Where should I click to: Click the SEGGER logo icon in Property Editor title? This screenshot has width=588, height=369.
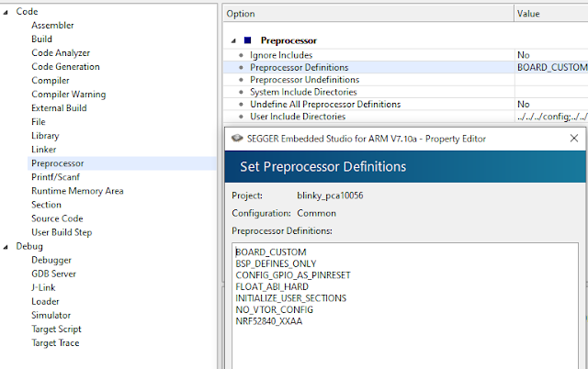[237, 139]
